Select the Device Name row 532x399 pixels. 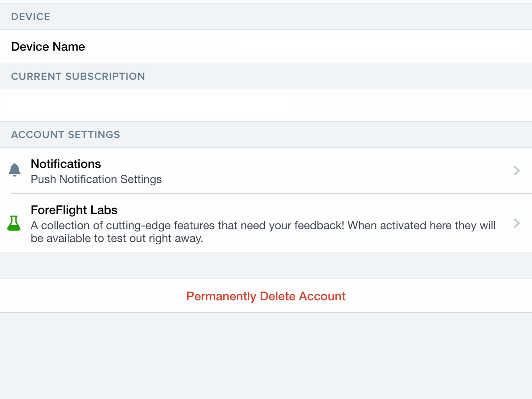pos(266,46)
